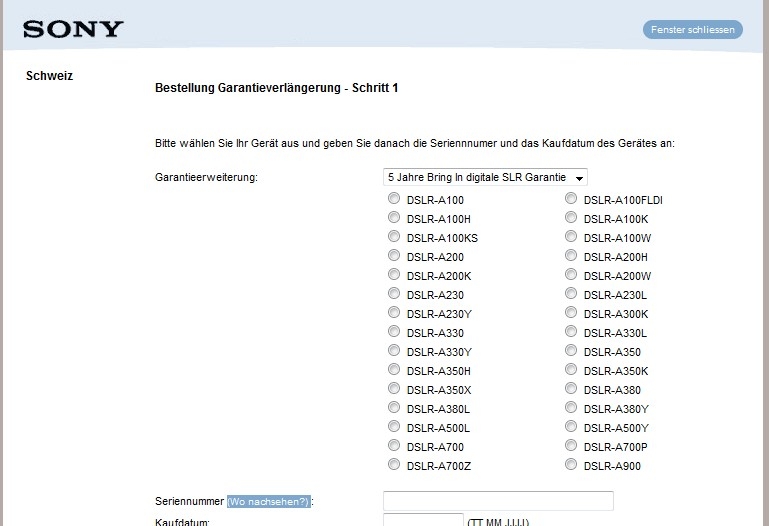
Task: Focus the Seriennummer input field
Action: pyautogui.click(x=498, y=501)
